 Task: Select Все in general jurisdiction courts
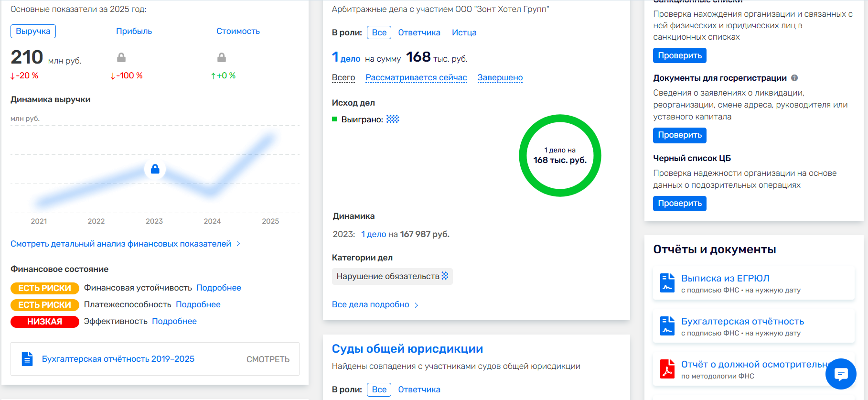point(379,389)
